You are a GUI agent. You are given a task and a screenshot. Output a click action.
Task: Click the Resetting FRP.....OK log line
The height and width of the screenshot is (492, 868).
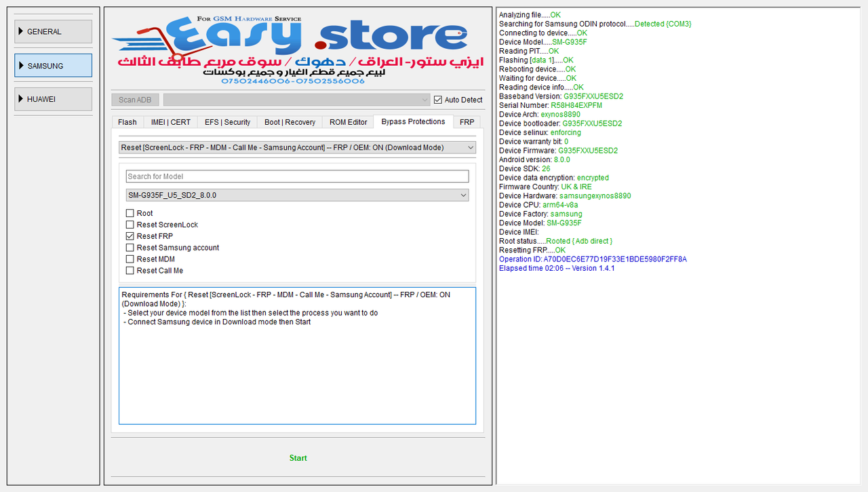(532, 250)
